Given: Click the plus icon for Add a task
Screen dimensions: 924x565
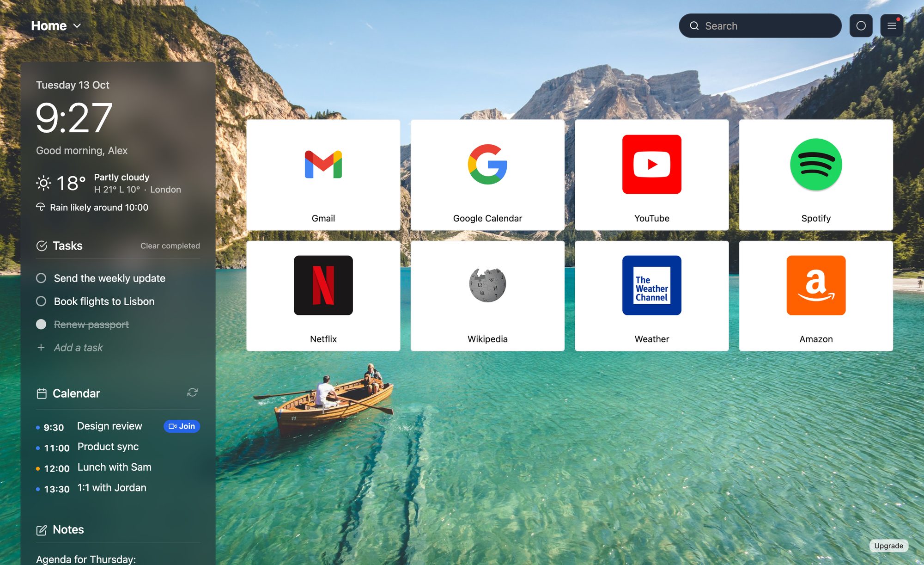Looking at the screenshot, I should (x=41, y=347).
